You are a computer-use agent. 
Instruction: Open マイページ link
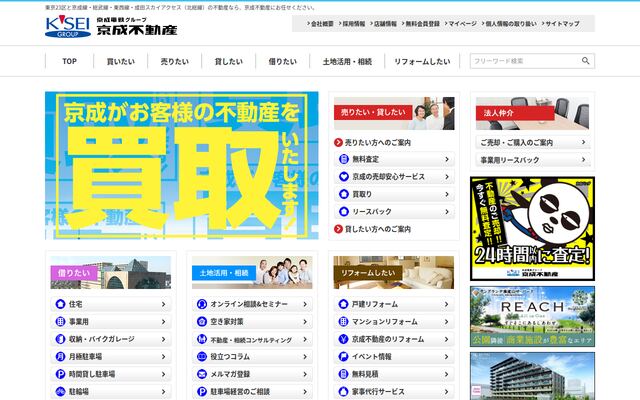(x=460, y=24)
